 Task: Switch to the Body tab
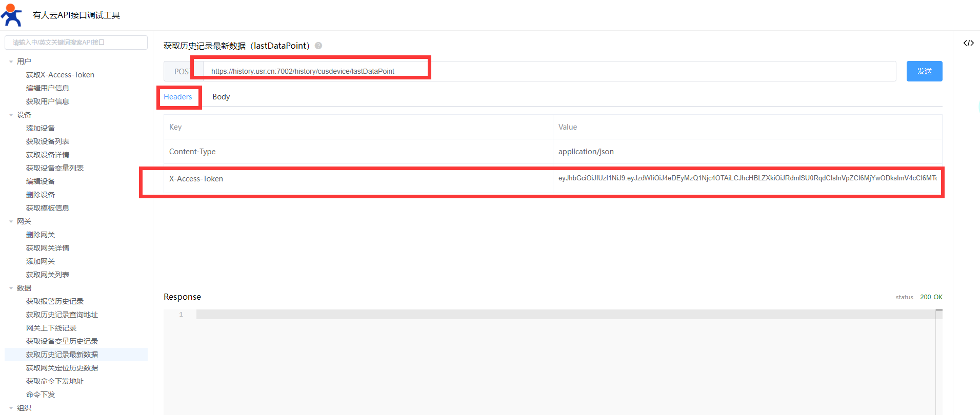click(221, 97)
